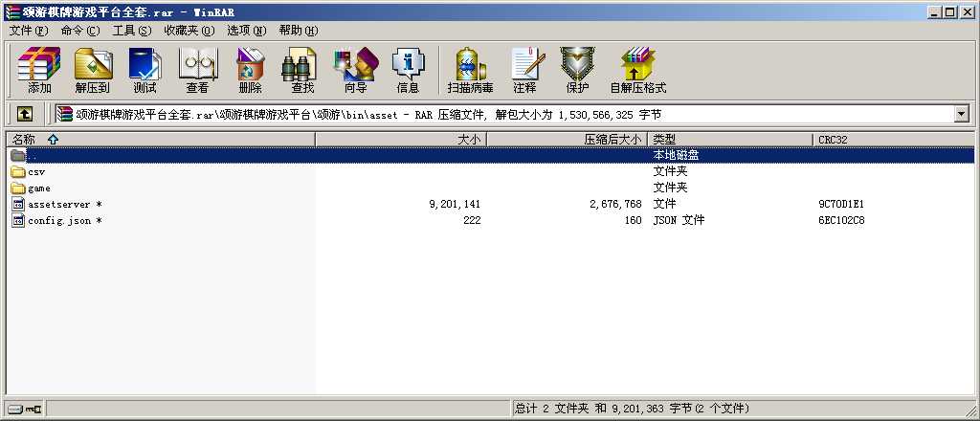This screenshot has height=421, width=980.
Task: Expand the archive path dropdown arrow
Action: click(x=961, y=114)
